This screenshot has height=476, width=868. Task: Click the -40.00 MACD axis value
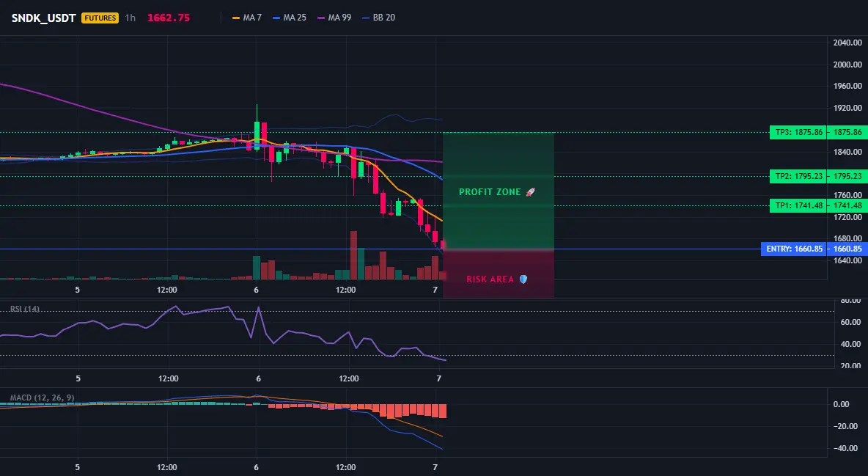point(847,448)
